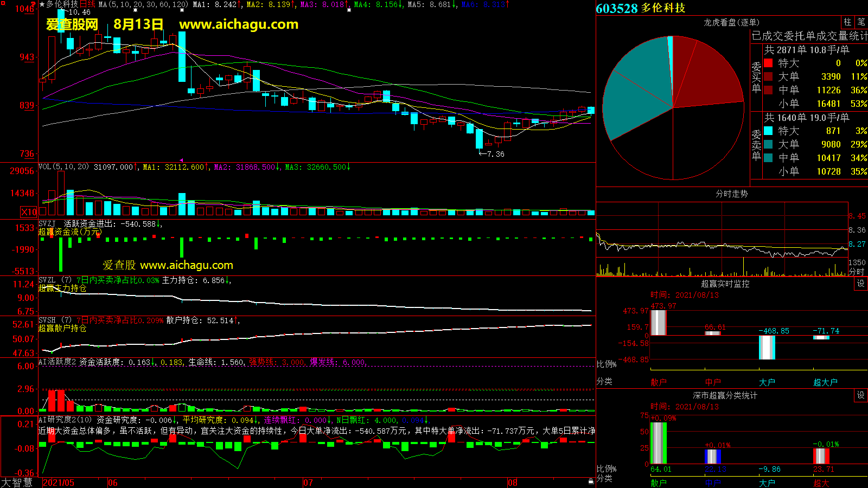The height and width of the screenshot is (488, 868).
Task: Open 设 settings for 超赢实时监控 panel
Action: click(x=860, y=284)
